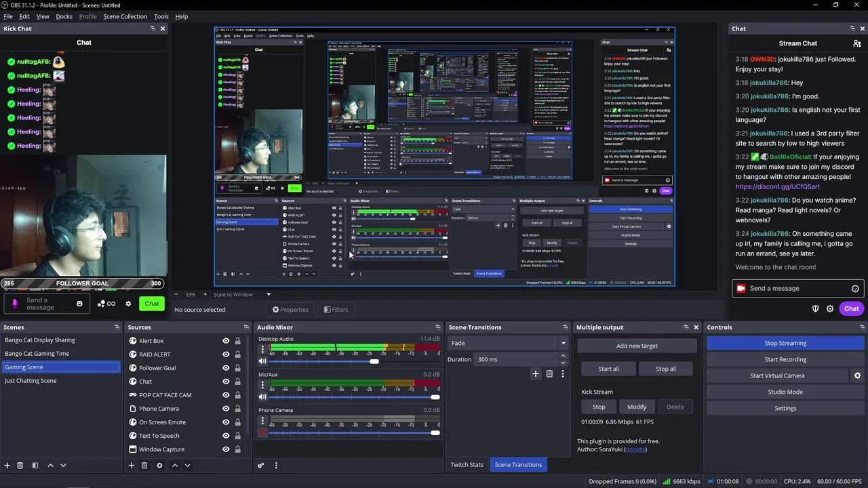Add a new scene with plus icon
The width and height of the screenshot is (868, 488).
tap(7, 466)
